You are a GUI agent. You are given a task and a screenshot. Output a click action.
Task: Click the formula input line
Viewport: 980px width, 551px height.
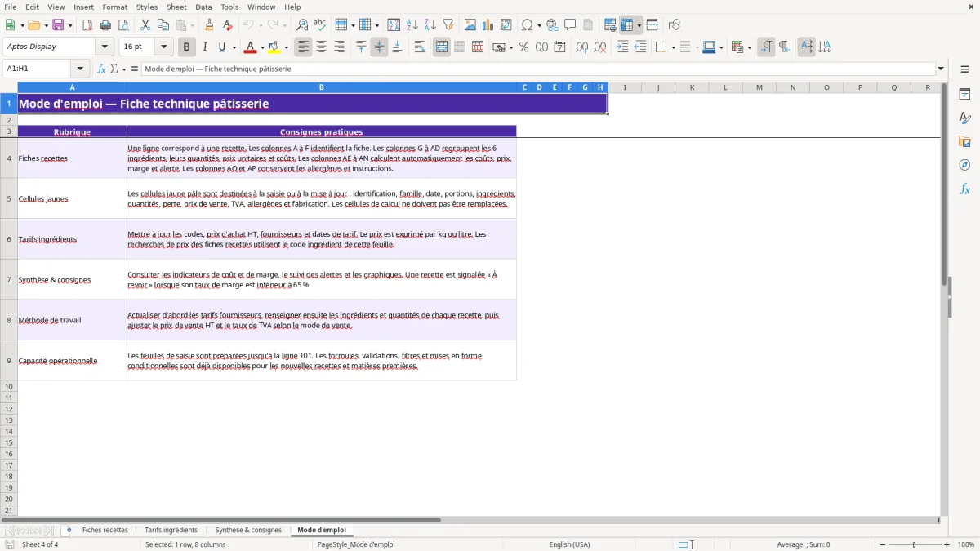[x=538, y=69]
